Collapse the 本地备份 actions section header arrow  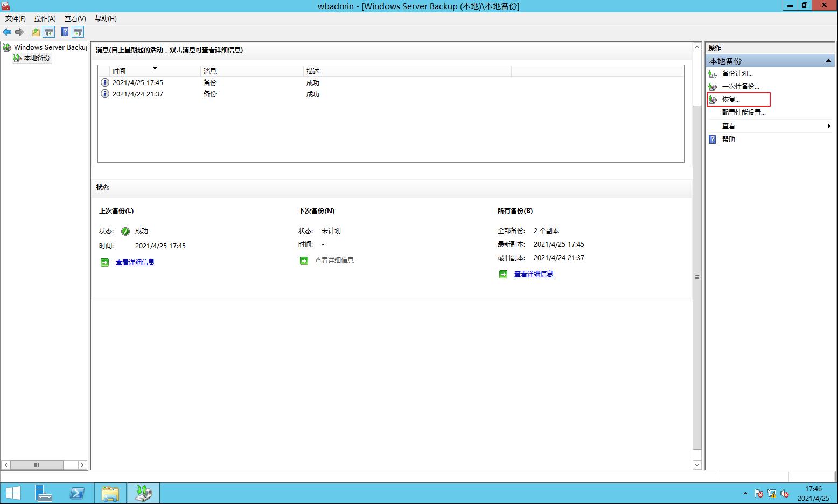click(x=828, y=61)
